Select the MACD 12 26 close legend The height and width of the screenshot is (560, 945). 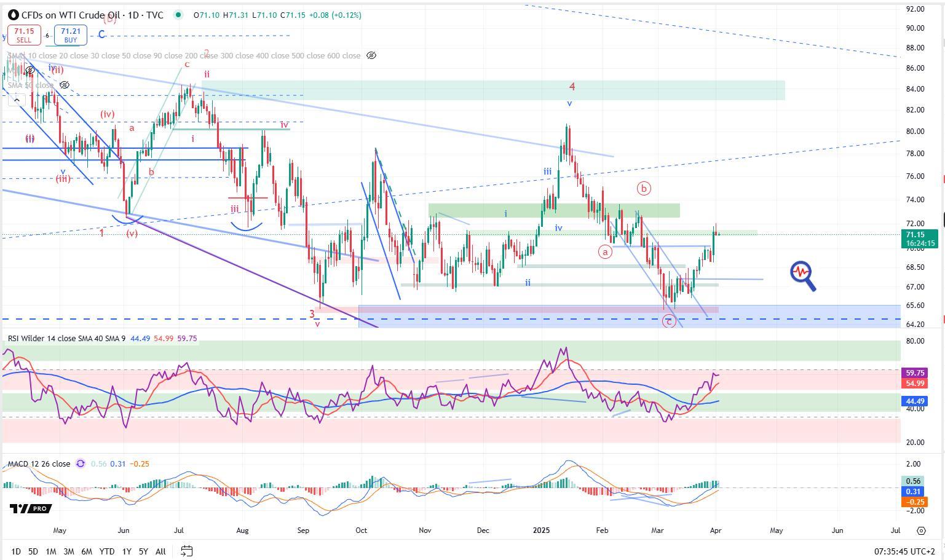[38, 463]
